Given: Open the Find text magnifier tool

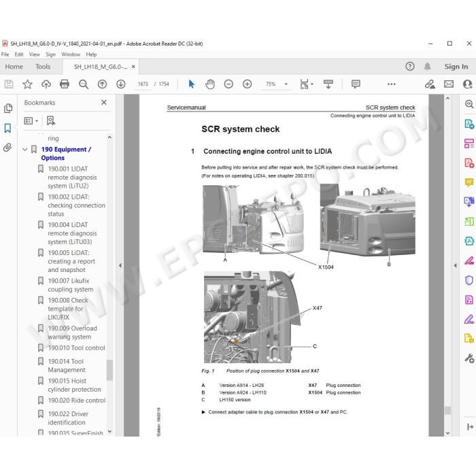Looking at the screenshot, I should 84,84.
